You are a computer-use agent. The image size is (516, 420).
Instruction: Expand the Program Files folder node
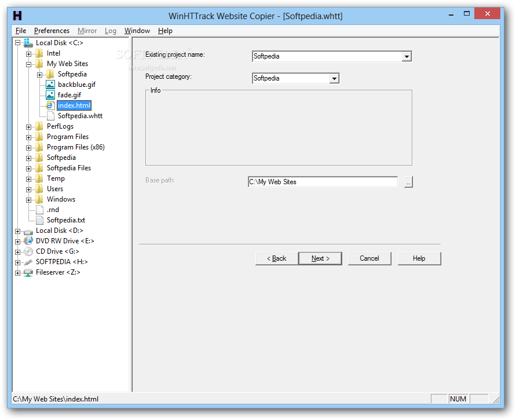coord(29,137)
